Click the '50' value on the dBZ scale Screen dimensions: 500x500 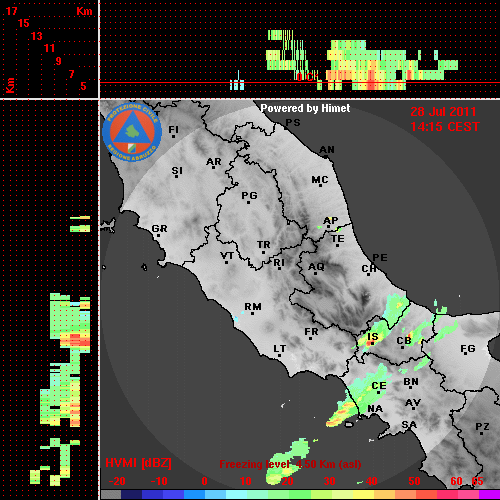(414, 481)
